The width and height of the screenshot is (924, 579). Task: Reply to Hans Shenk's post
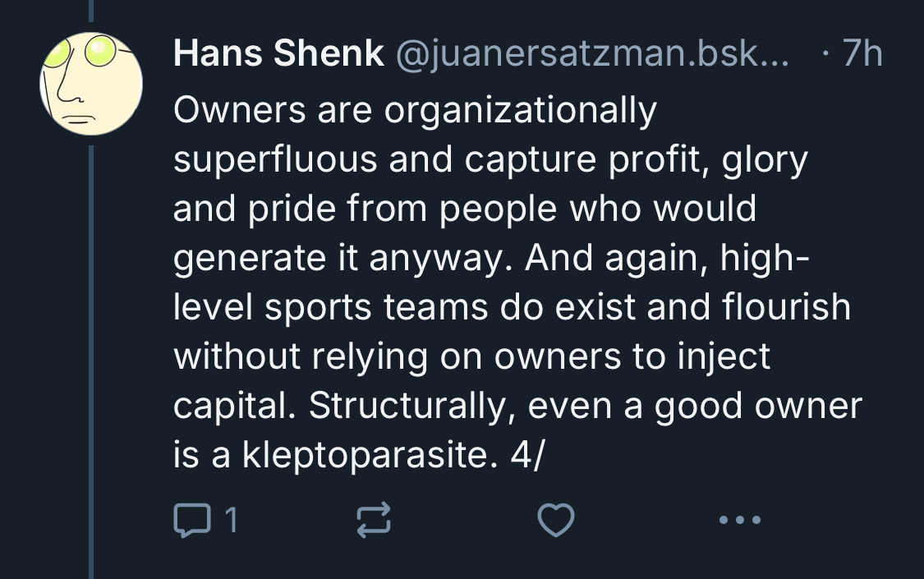(191, 519)
